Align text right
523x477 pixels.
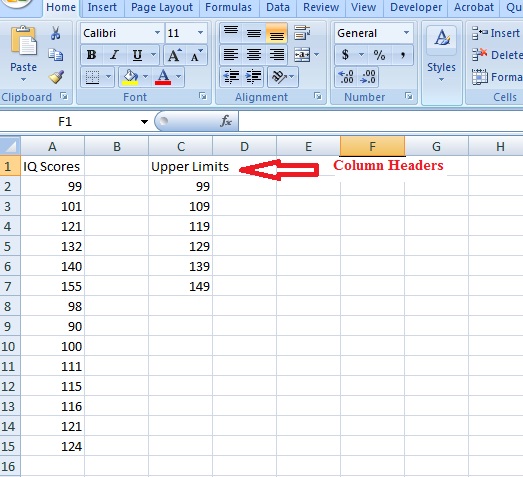tap(277, 55)
